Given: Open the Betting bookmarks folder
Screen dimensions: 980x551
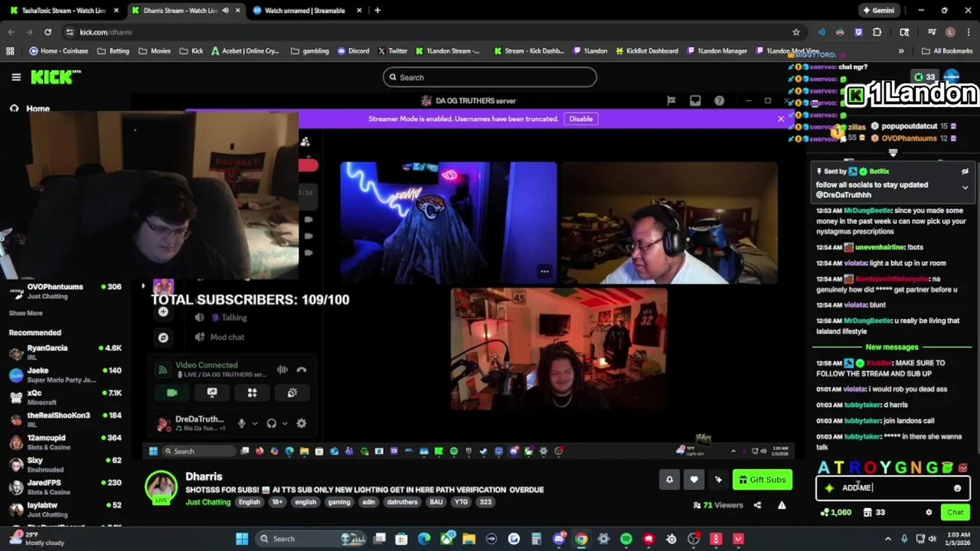Looking at the screenshot, I should [x=113, y=51].
